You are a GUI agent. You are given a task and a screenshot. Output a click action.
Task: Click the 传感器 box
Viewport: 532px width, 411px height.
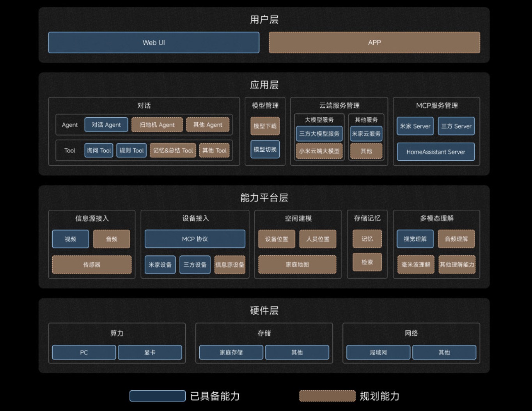(92, 265)
